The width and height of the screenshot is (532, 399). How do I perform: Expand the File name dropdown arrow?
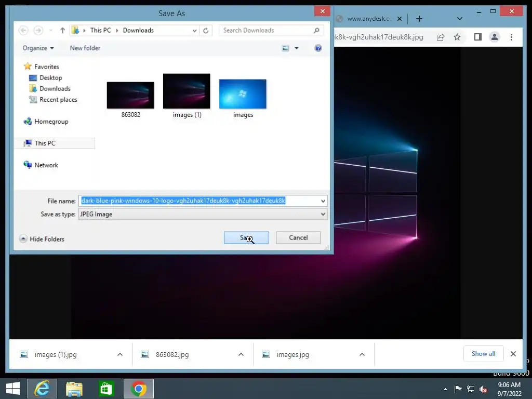pyautogui.click(x=323, y=201)
